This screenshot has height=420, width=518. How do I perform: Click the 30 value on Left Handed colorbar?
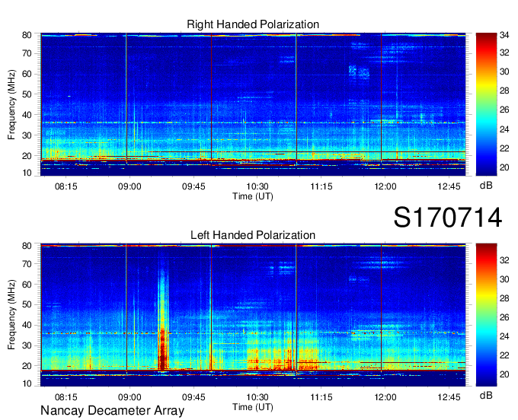click(x=504, y=279)
